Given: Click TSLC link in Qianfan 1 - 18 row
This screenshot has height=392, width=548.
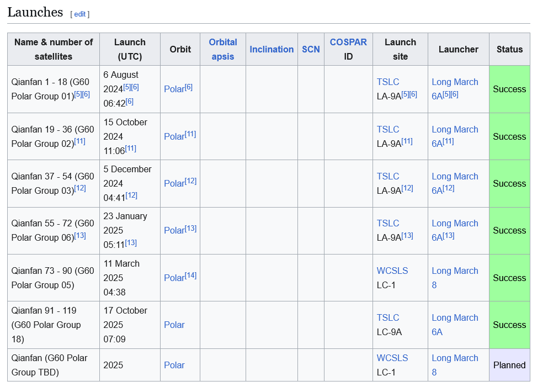Looking at the screenshot, I should pos(387,82).
